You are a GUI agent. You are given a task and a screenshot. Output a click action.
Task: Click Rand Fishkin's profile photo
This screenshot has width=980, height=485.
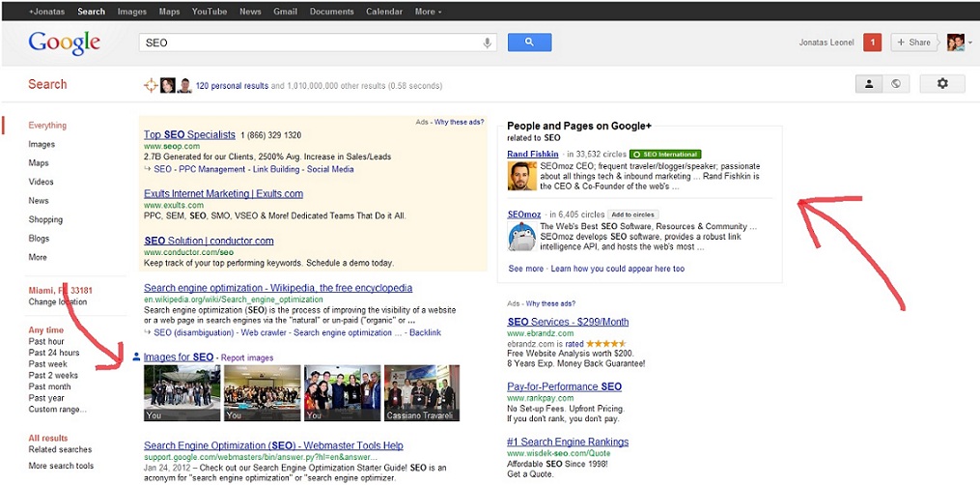(522, 176)
